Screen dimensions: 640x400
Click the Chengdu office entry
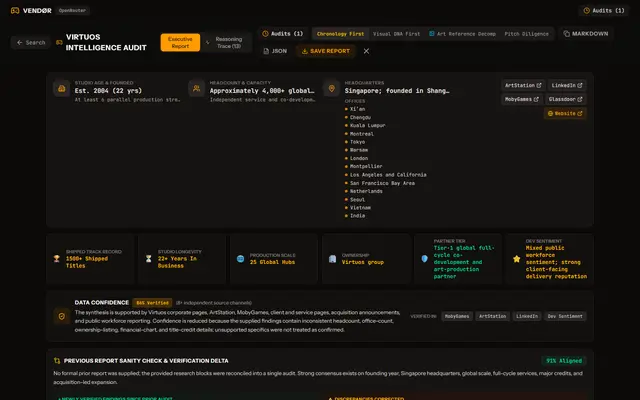358,117
